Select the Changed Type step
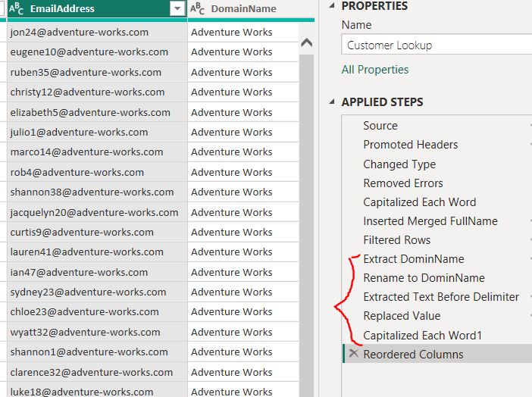Screen dimensions: 532x397 (399, 164)
